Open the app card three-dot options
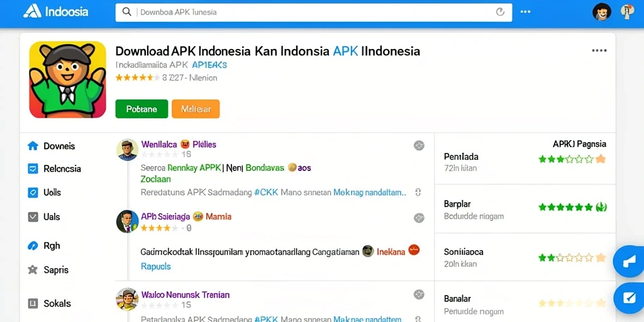This screenshot has height=322, width=644. tap(599, 50)
